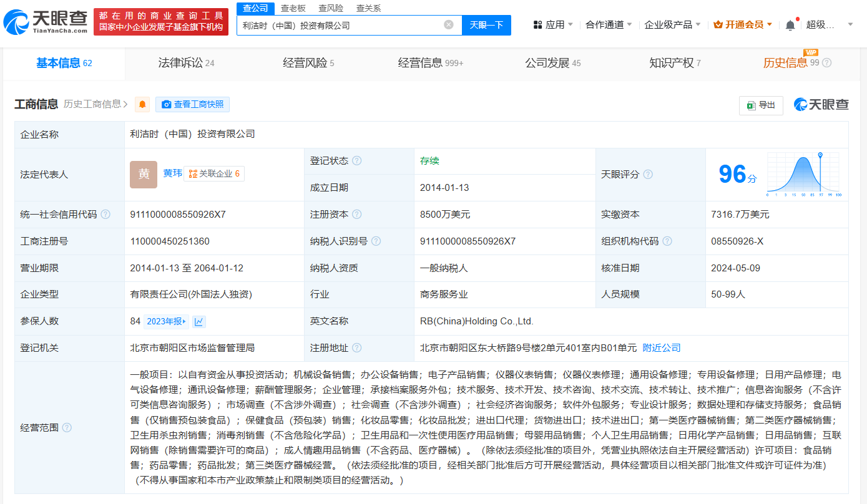Switch to 查关系 search tab
The image size is (867, 504).
[368, 8]
